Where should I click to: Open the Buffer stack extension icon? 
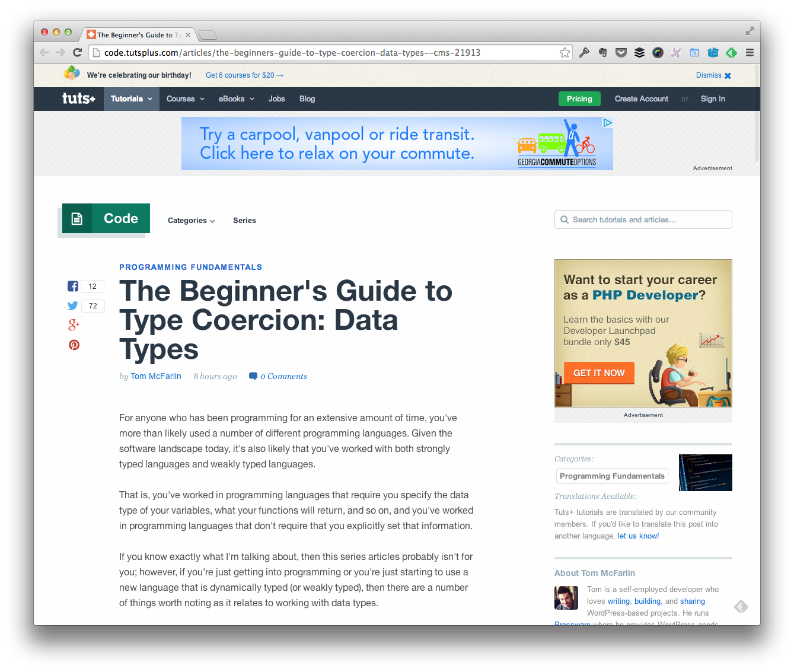pos(639,52)
